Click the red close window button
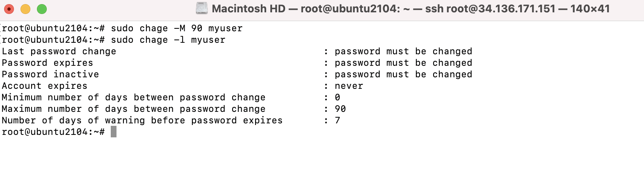Screen dimensions: 644x176 point(9,9)
